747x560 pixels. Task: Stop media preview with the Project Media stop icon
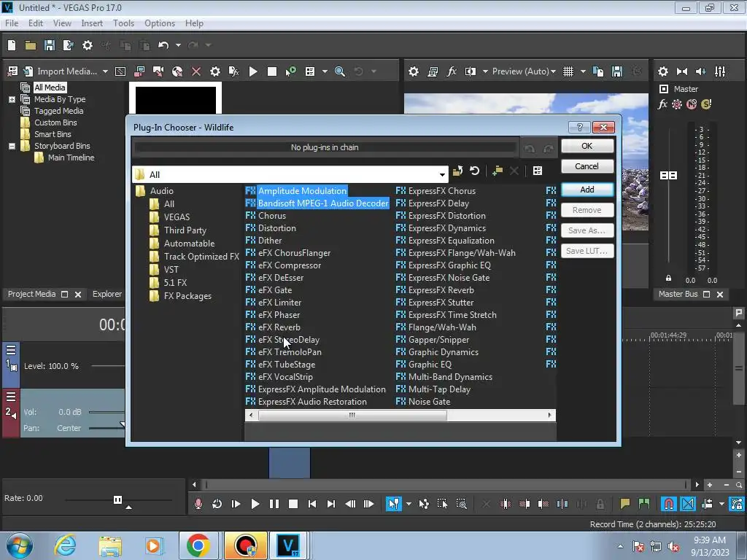pos(272,71)
